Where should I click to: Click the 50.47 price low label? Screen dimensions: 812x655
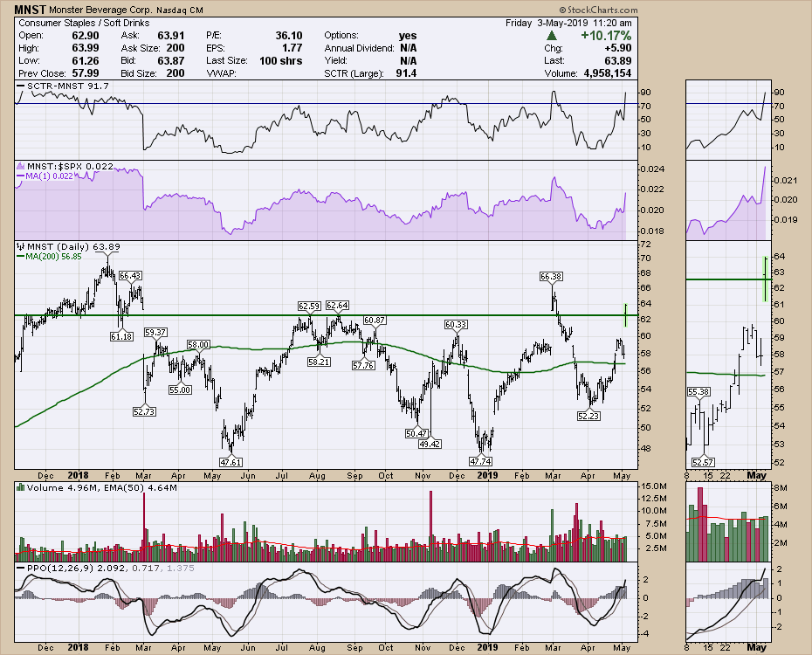point(416,433)
